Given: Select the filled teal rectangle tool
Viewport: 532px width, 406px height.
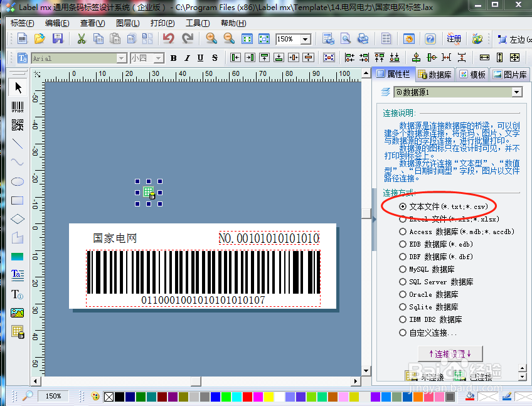Looking at the screenshot, I should (18, 256).
